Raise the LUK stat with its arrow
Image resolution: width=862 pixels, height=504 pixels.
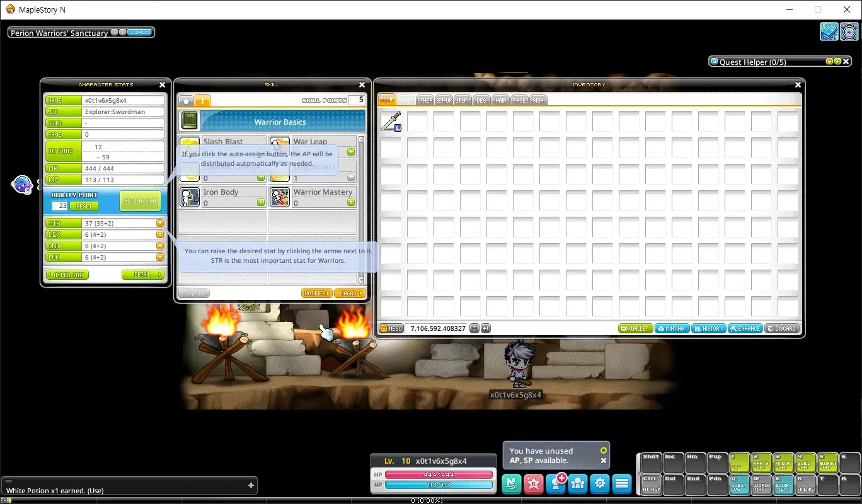[160, 257]
